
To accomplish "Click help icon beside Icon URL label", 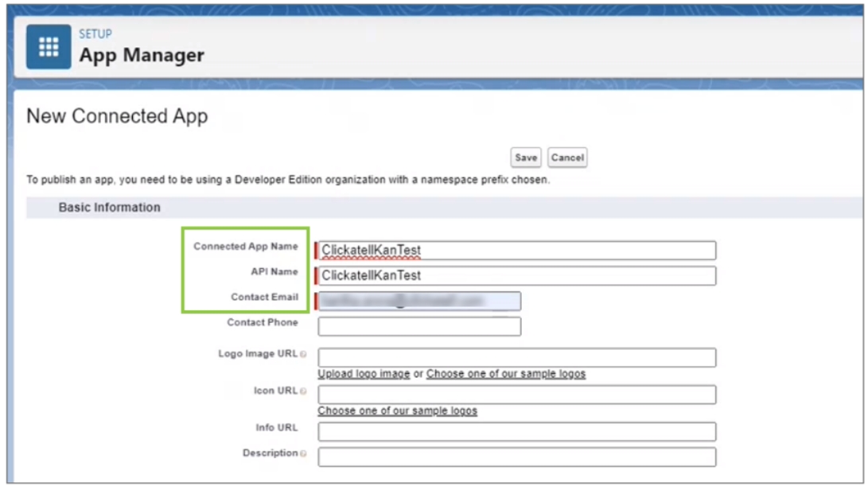I will [x=304, y=391].
